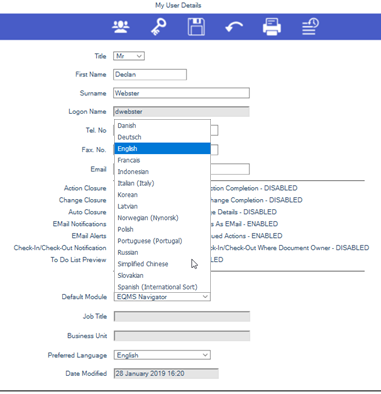The width and height of the screenshot is (381, 394).
Task: Choose Russian language option
Action: click(x=162, y=252)
